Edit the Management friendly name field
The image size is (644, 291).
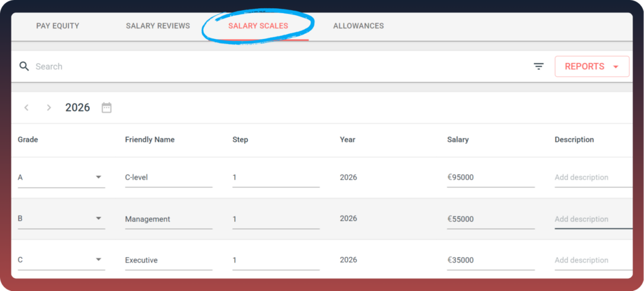[169, 219]
